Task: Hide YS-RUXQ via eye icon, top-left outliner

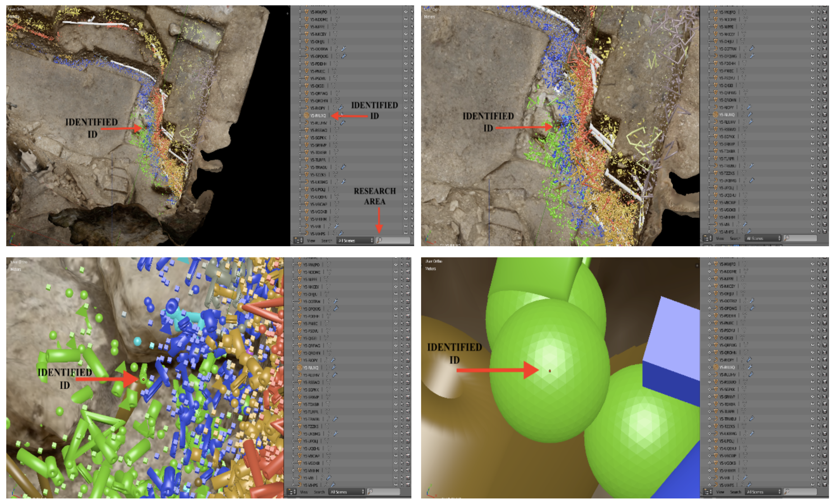Action: [406, 115]
